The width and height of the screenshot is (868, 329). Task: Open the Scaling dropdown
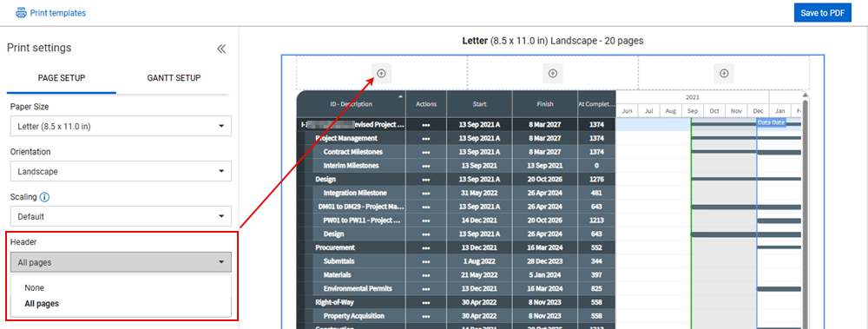(x=121, y=216)
